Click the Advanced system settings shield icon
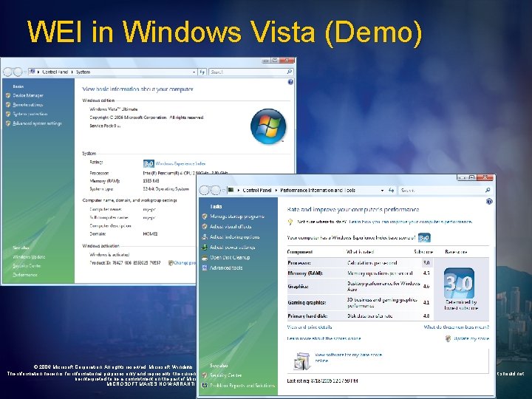 pos(8,123)
